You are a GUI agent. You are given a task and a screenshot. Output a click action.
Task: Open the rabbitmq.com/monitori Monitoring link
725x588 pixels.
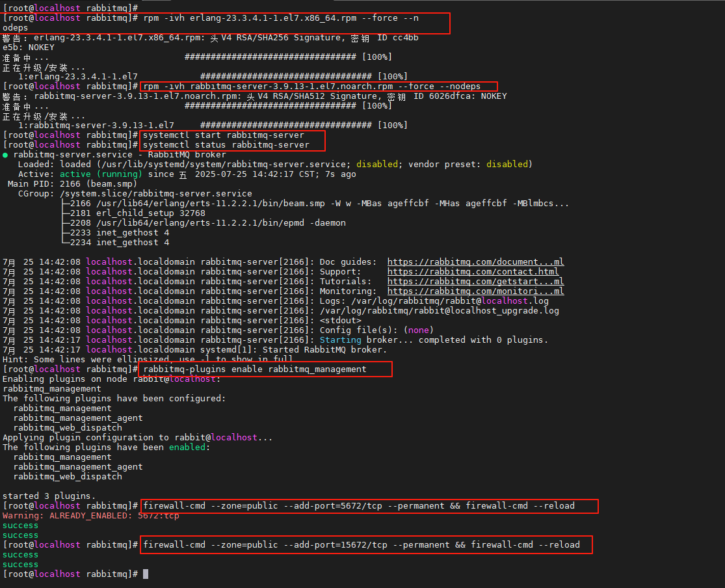point(475,291)
